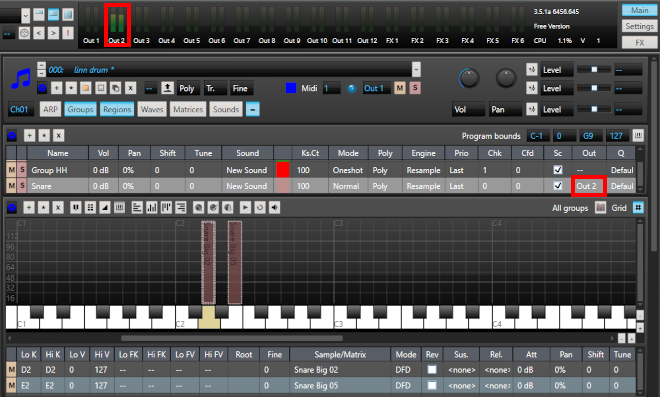Click the Vol knob
Viewport: 660px width, 397px height.
pyautogui.click(x=468, y=78)
